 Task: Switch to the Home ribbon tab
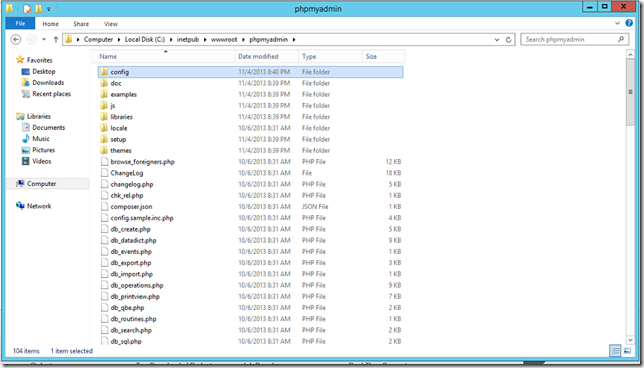[x=51, y=24]
